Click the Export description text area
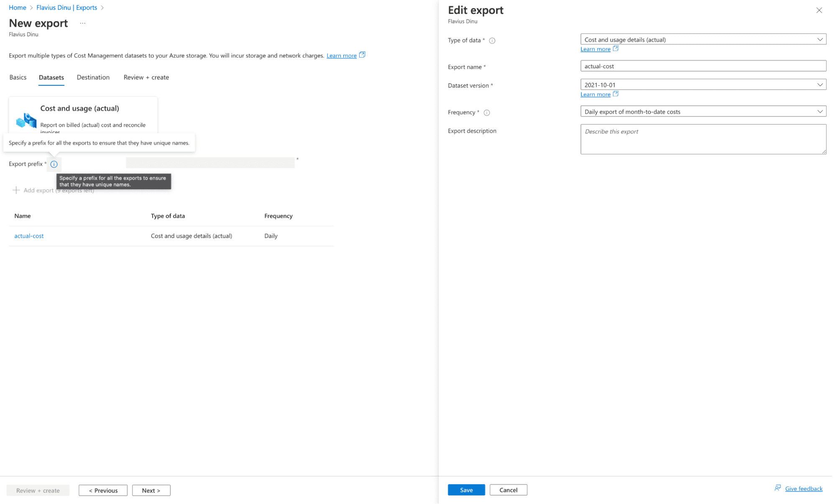The height and width of the screenshot is (504, 836). pyautogui.click(x=703, y=139)
